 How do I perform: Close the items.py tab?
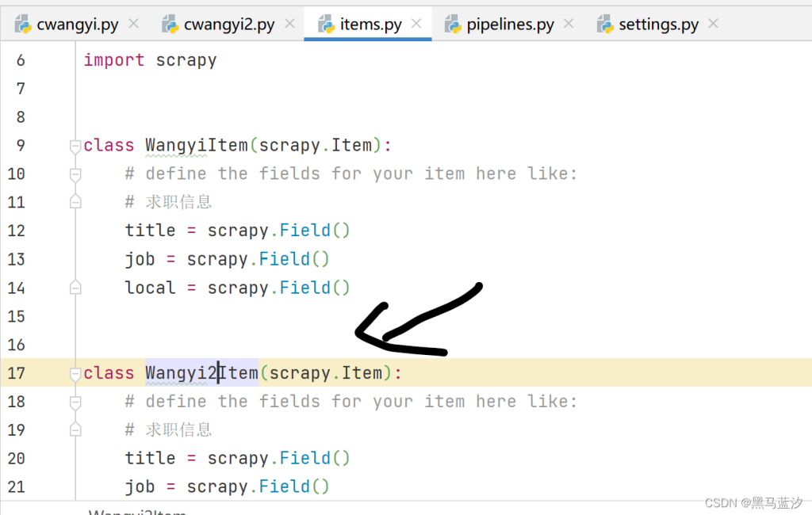pyautogui.click(x=416, y=24)
